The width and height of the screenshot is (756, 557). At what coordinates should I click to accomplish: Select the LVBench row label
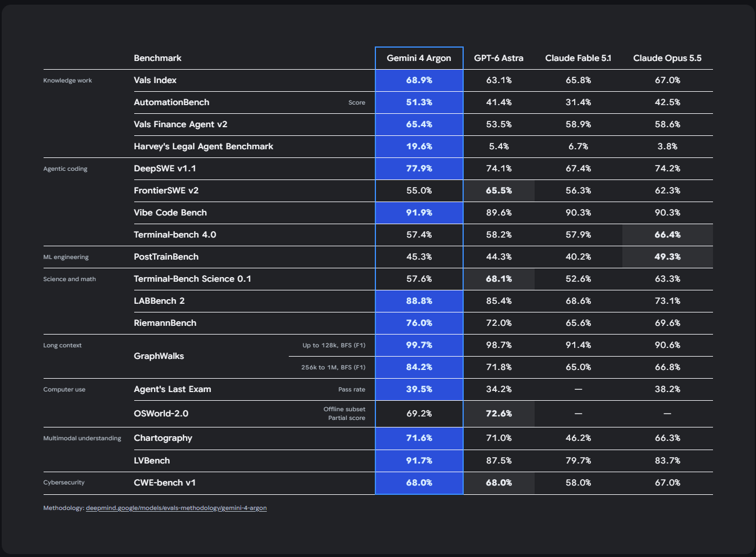[152, 461]
